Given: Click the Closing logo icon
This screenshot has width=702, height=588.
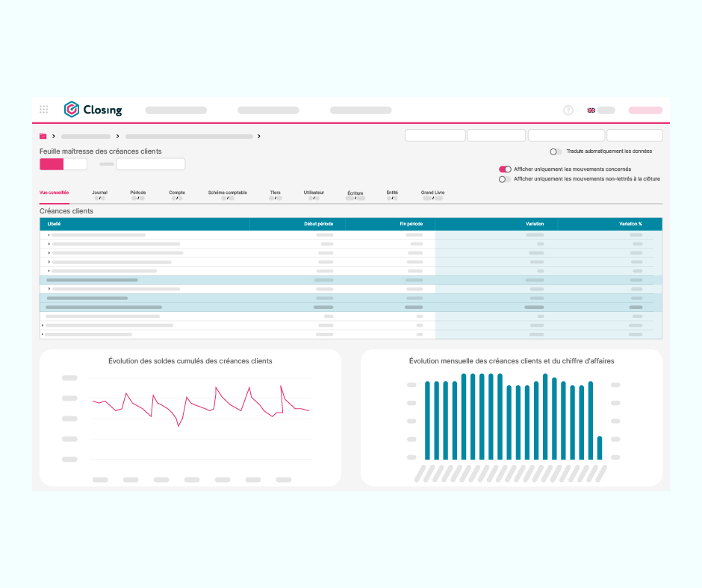Looking at the screenshot, I should (71, 109).
